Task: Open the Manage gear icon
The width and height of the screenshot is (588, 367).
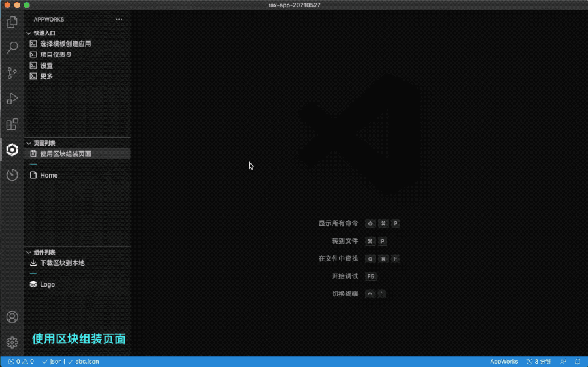Action: 12,342
